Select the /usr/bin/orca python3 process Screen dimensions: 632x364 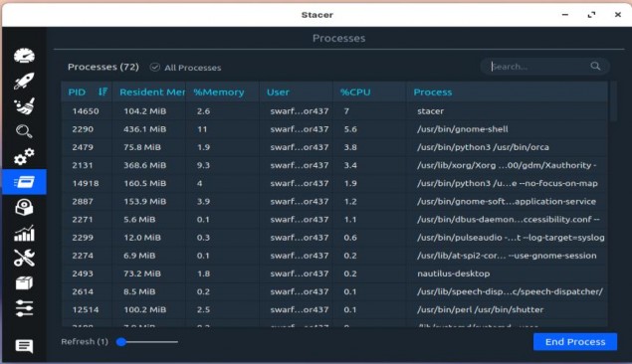tap(334, 147)
